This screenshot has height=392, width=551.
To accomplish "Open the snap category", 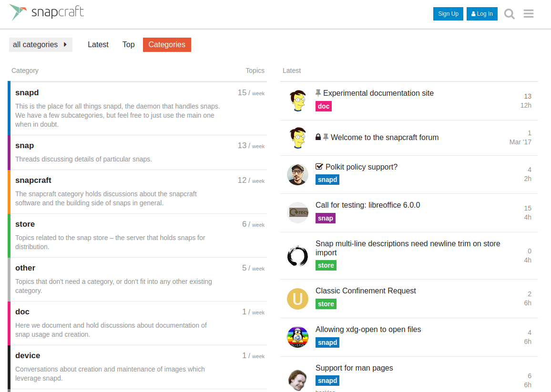I will (x=25, y=145).
